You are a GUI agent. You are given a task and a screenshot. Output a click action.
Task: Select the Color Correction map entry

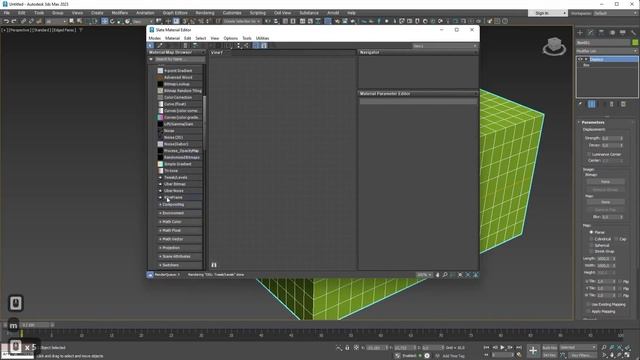(179, 98)
